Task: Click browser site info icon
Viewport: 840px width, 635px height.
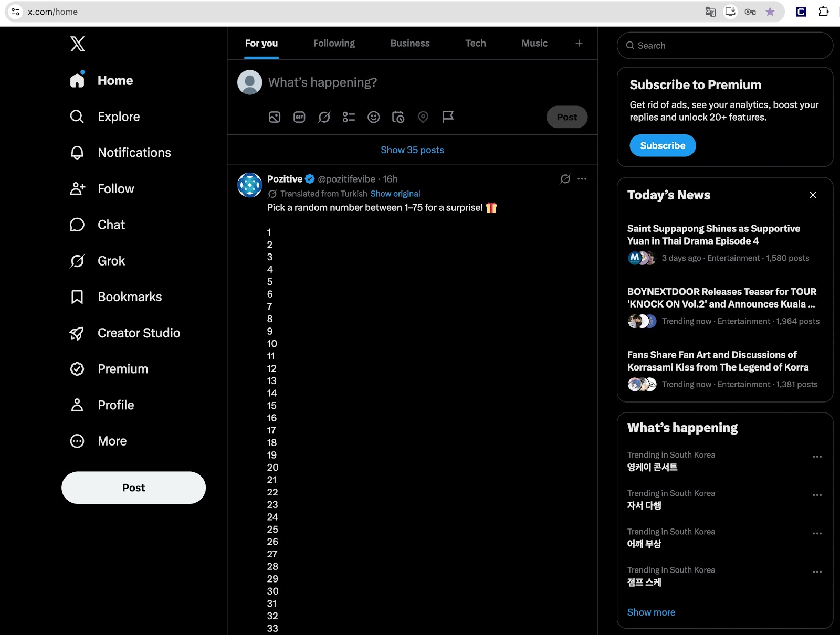Action: (x=16, y=12)
